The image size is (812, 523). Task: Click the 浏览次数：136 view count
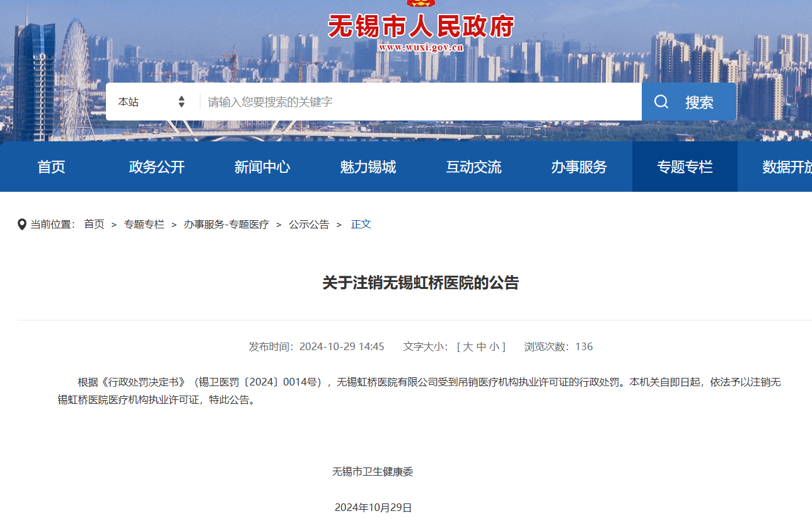[x=559, y=346]
